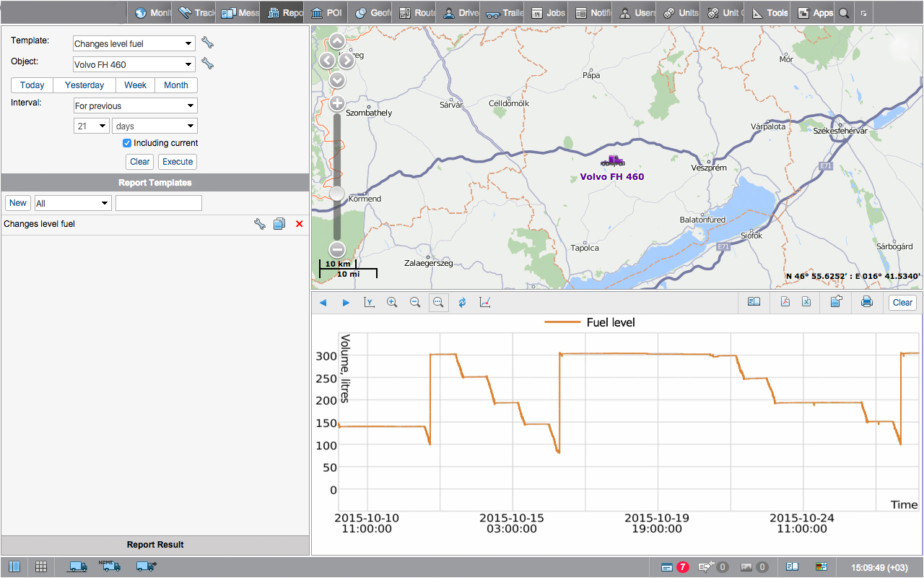The image size is (924, 578).
Task: Print the report using the printer icon
Action: [867, 303]
